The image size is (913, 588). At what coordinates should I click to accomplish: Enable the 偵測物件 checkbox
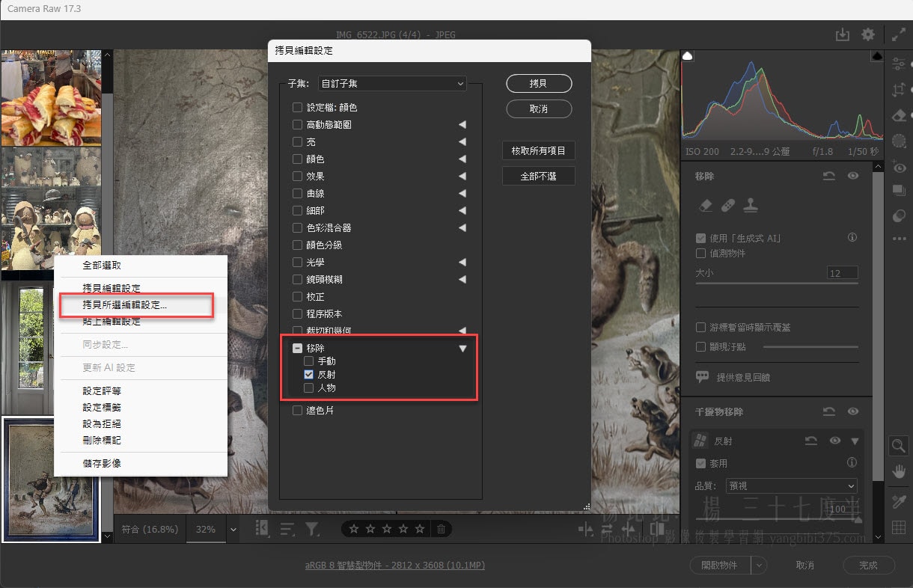coord(701,254)
